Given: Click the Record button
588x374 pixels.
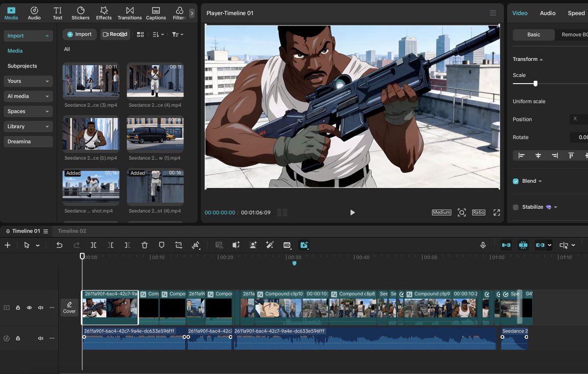Looking at the screenshot, I should point(115,34).
